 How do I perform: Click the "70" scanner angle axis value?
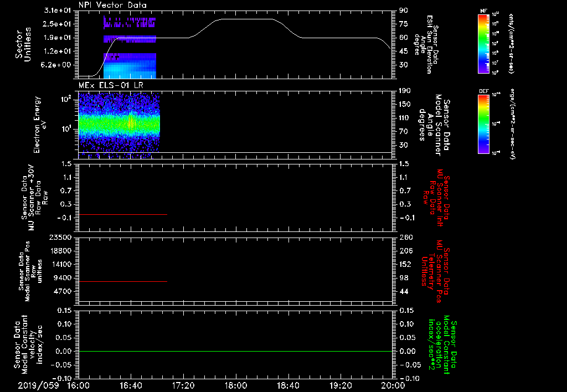(404, 132)
